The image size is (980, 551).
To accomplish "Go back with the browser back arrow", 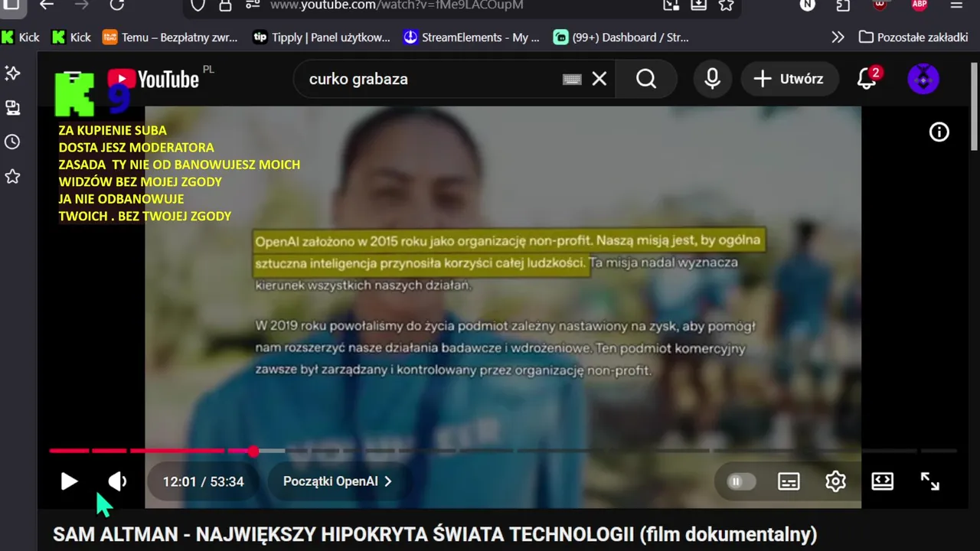I will (47, 5).
